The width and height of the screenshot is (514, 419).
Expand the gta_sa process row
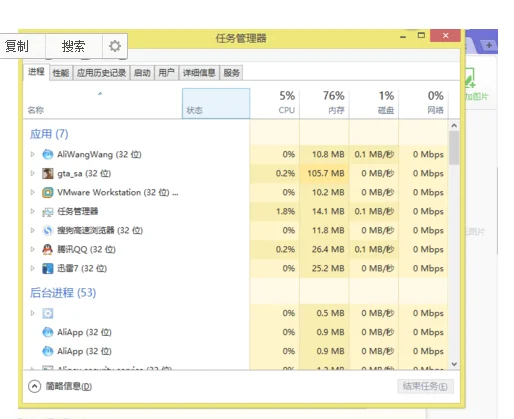coord(32,173)
